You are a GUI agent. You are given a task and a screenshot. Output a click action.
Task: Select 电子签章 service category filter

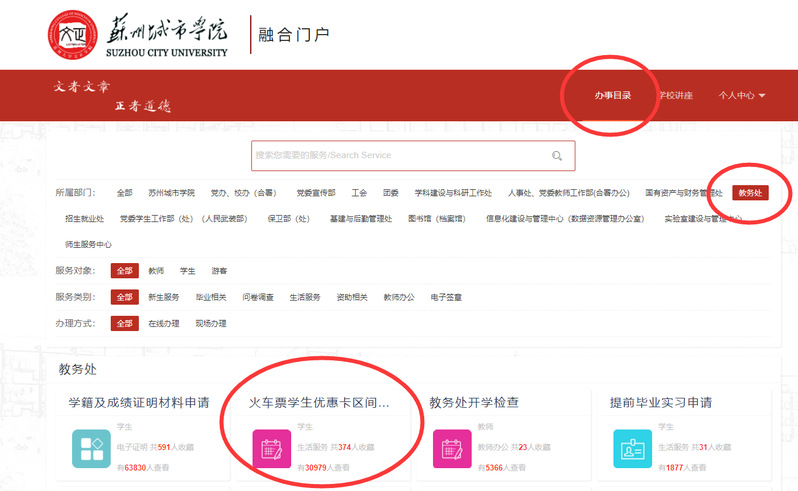pyautogui.click(x=446, y=297)
